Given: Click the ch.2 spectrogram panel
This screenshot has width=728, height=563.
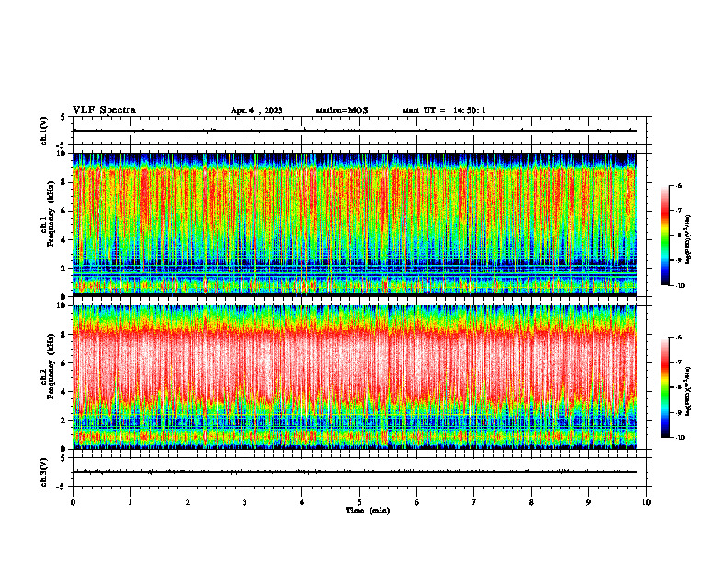Looking at the screenshot, I should [355, 377].
